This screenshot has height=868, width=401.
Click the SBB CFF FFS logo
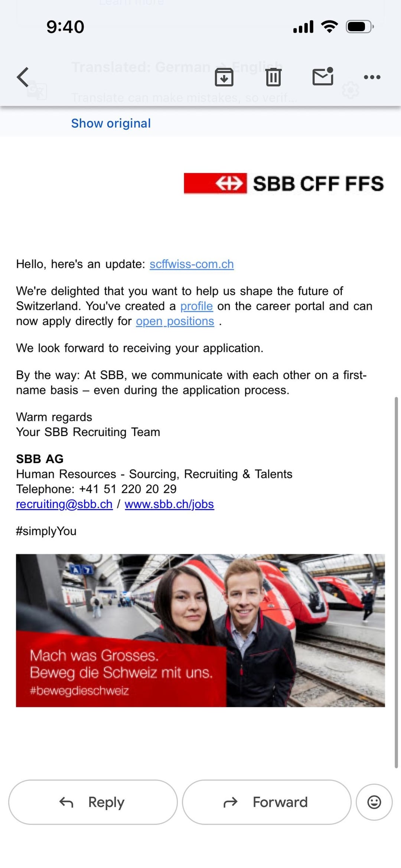click(x=284, y=183)
